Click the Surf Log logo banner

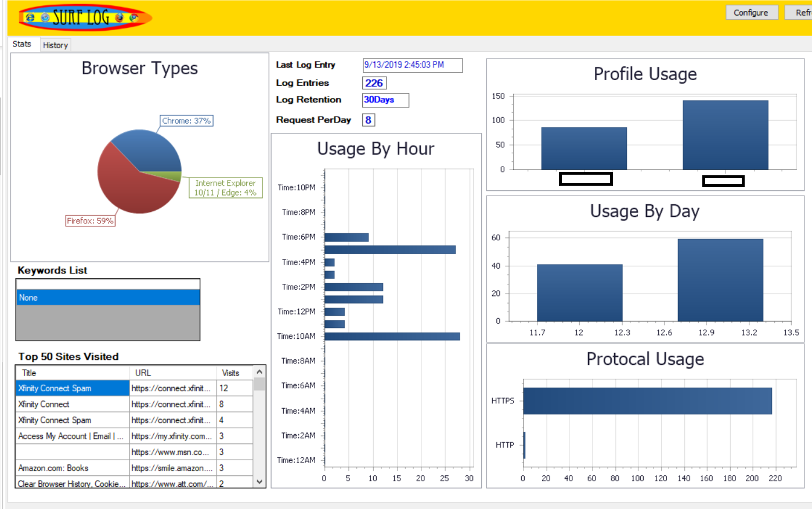(85, 18)
